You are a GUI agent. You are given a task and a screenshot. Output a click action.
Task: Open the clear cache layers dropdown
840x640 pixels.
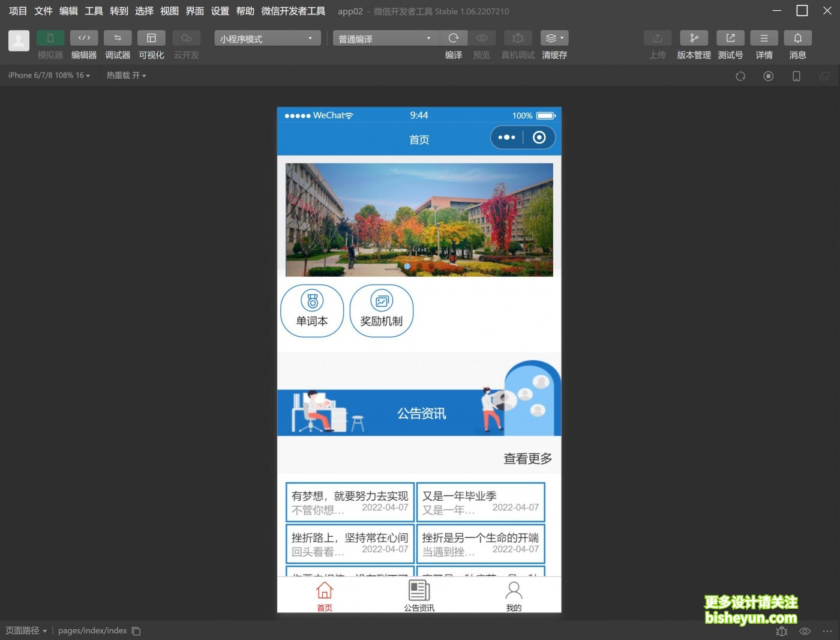pyautogui.click(x=554, y=38)
